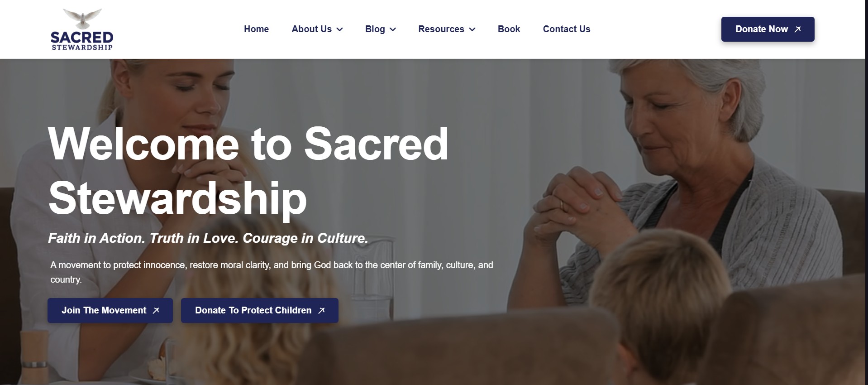Image resolution: width=868 pixels, height=385 pixels.
Task: Expand the Resources dropdown chevron
Action: (472, 29)
